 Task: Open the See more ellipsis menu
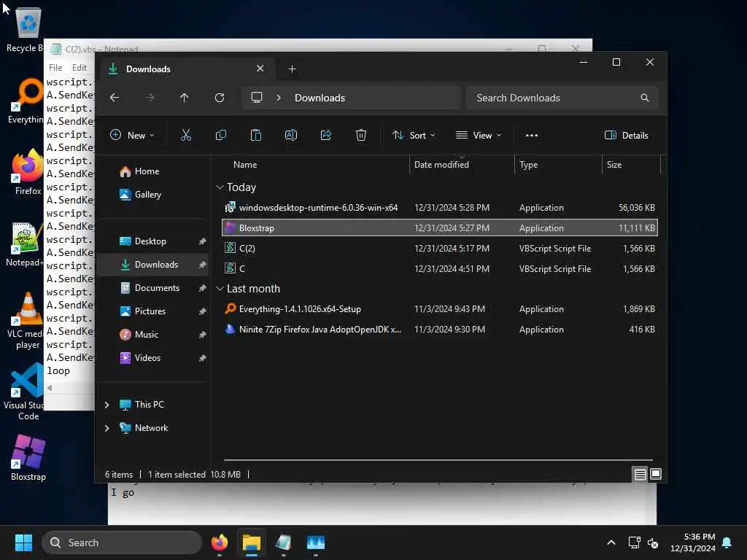532,135
